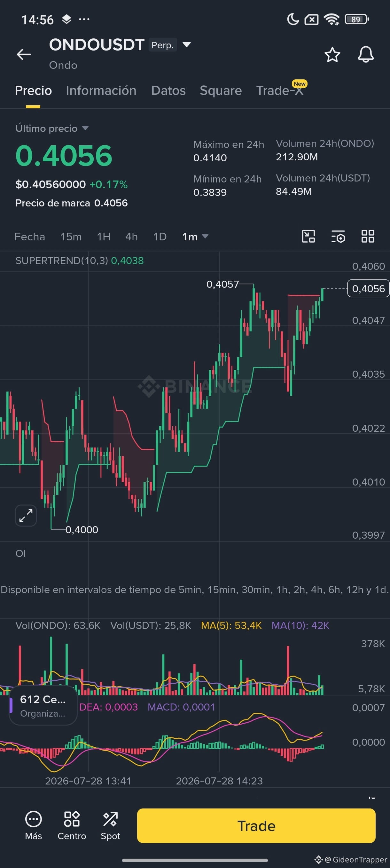Tap the Wi-Fi status icon
This screenshot has width=390, height=868.
coord(331,20)
